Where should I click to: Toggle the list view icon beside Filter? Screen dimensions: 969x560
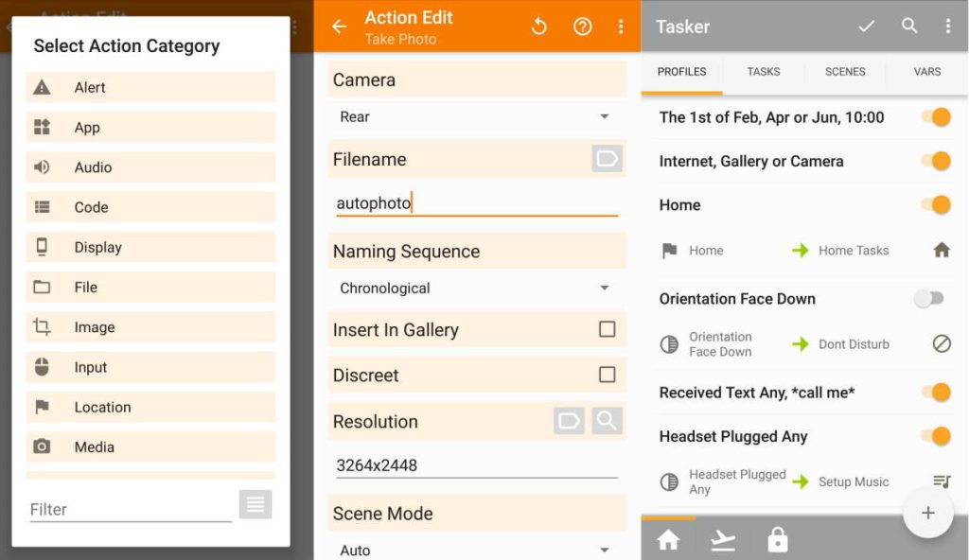(255, 504)
